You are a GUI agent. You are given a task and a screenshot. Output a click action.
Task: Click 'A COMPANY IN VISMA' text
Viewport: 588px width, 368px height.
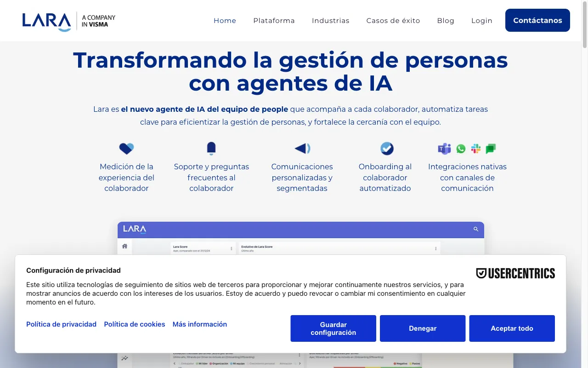[x=98, y=21]
